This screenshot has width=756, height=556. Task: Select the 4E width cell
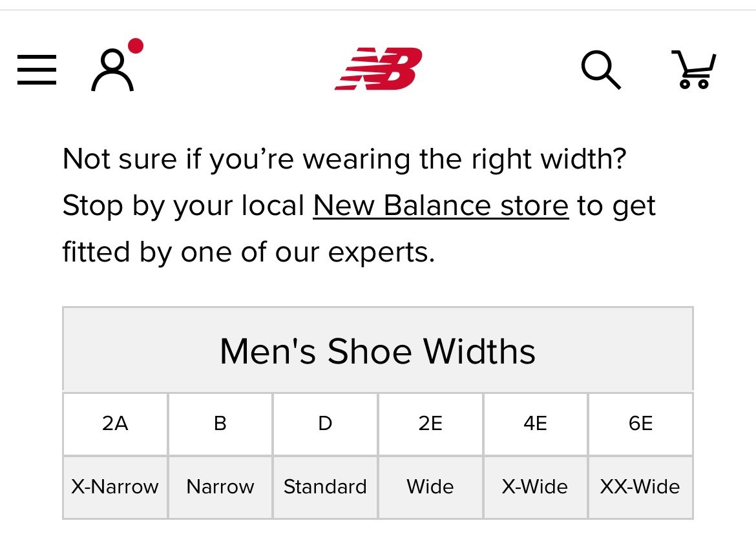tap(536, 424)
